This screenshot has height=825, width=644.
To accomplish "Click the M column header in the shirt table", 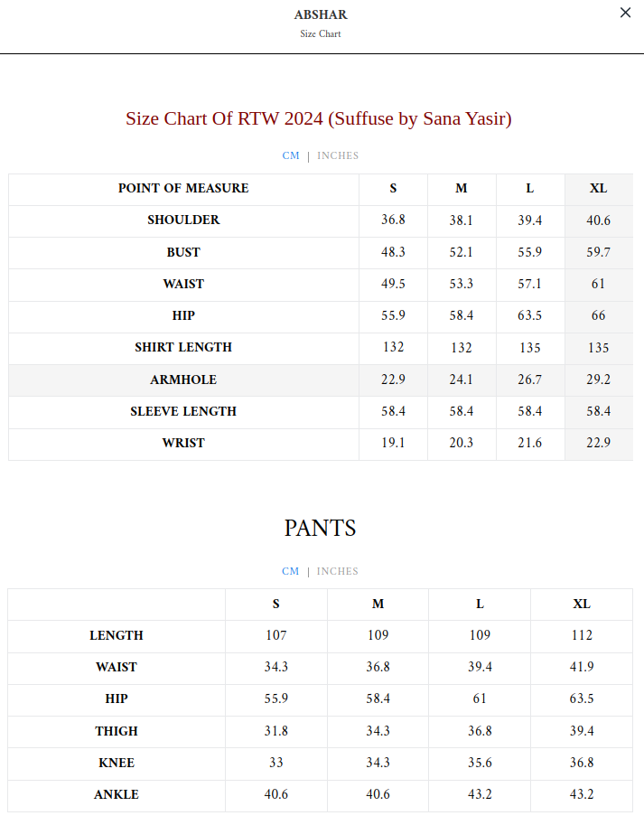I will point(462,189).
